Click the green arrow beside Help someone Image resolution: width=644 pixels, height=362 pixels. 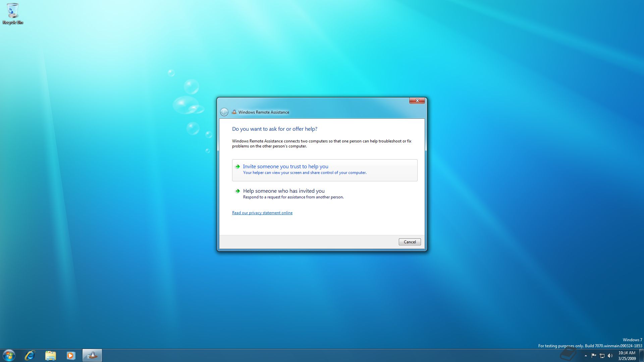(x=237, y=191)
